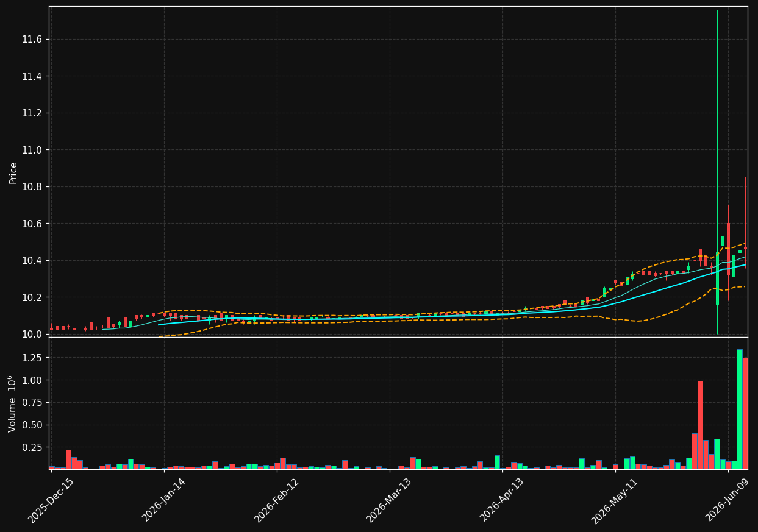Click the 2026-Jan-14 date label
The height and width of the screenshot is (532, 758).
coord(164,501)
